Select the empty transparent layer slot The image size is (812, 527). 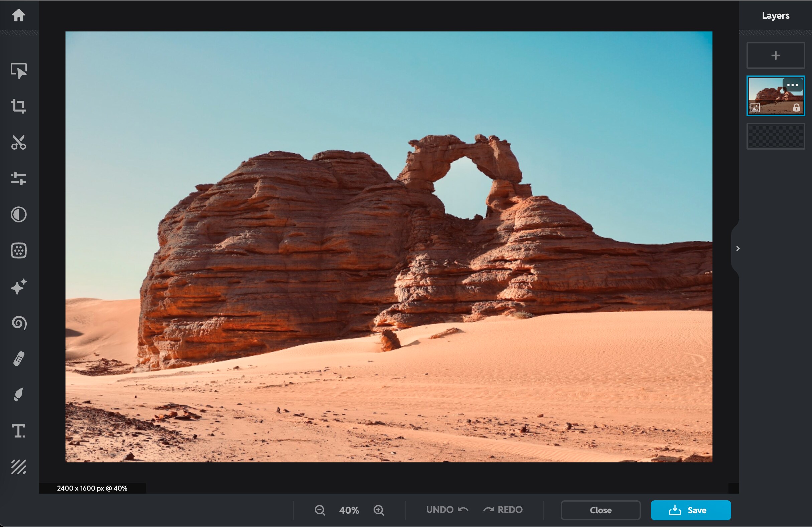(x=776, y=136)
